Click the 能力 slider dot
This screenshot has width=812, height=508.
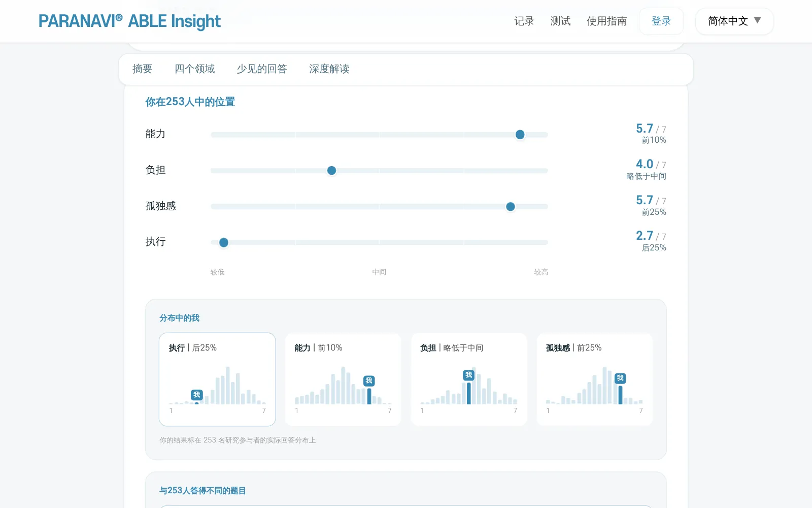[520, 135]
